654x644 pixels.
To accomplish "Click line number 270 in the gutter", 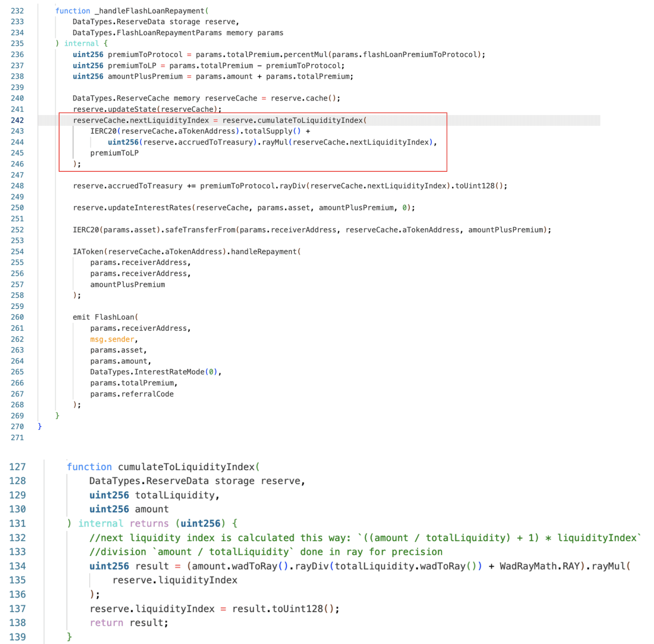I will click(x=17, y=427).
